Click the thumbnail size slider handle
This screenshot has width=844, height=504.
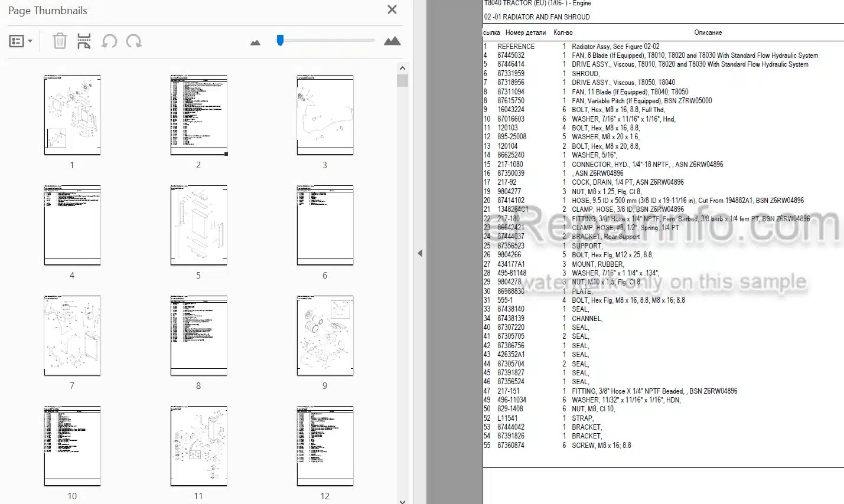[x=280, y=40]
